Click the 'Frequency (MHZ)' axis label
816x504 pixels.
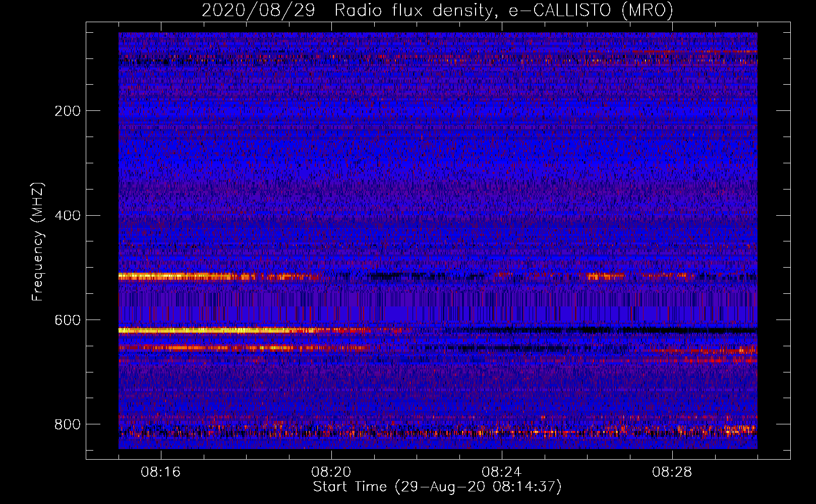pos(38,242)
